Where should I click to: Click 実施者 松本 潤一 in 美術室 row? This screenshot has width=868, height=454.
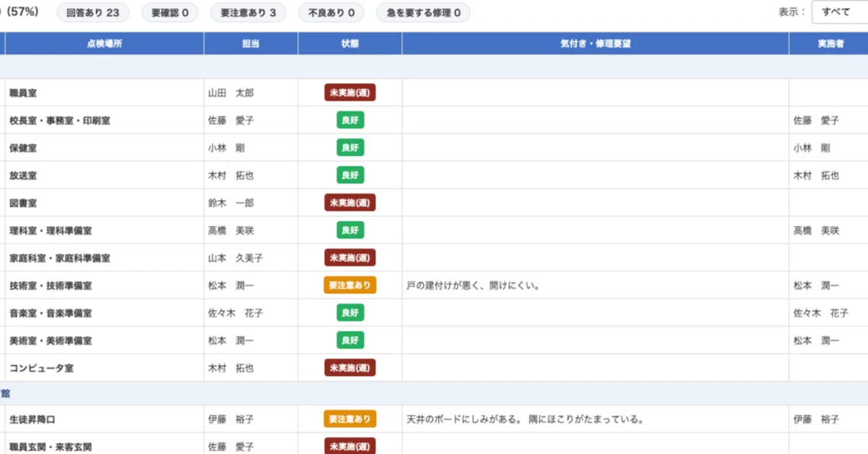(x=817, y=340)
